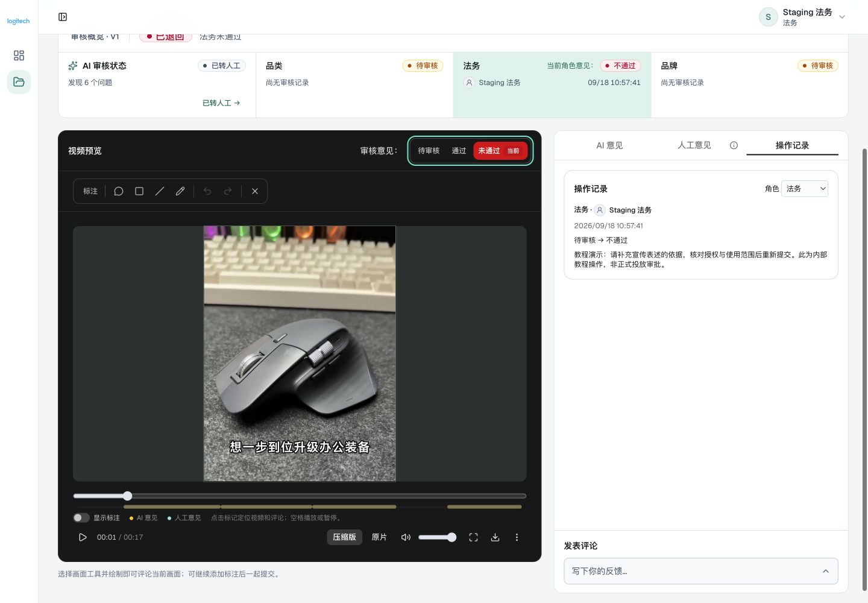Click the AI 意见 legend dot
Viewport: 868px width, 603px height.
(x=131, y=518)
